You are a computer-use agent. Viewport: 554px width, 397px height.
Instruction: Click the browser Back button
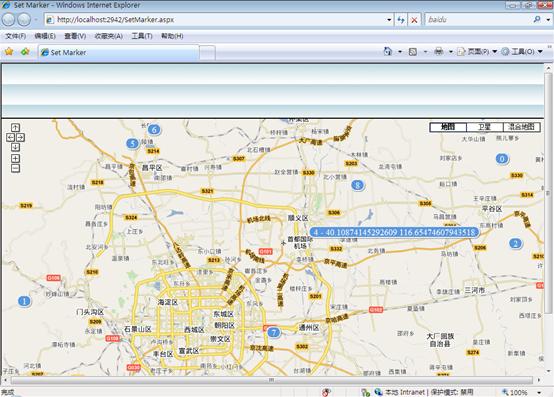[8, 20]
